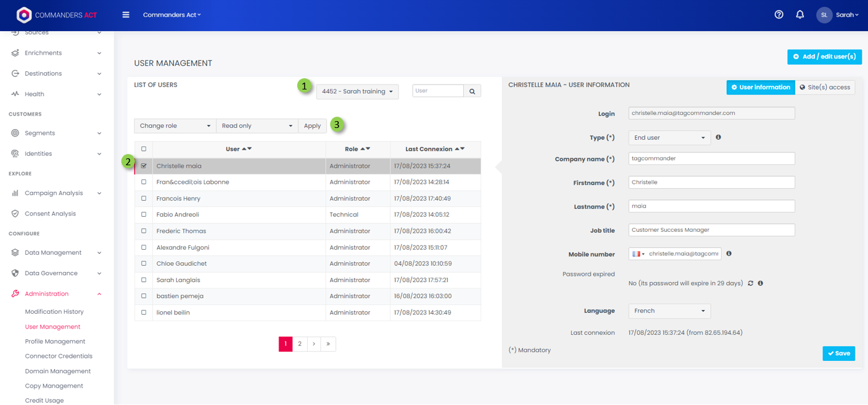Click the info icon beside Type dropdown
This screenshot has height=405, width=868.
click(718, 137)
